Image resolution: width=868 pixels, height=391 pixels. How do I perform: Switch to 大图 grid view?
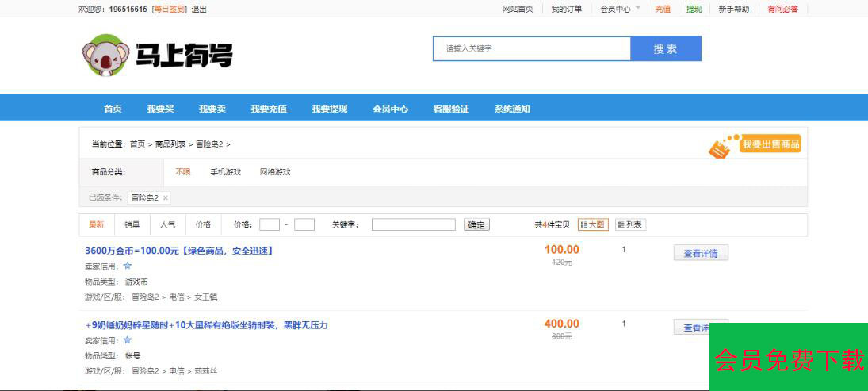pos(593,224)
